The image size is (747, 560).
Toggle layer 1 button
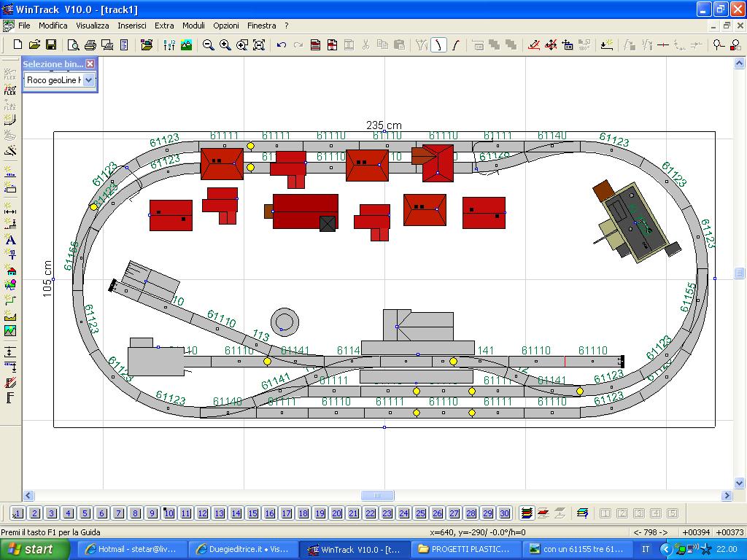tap(18, 513)
